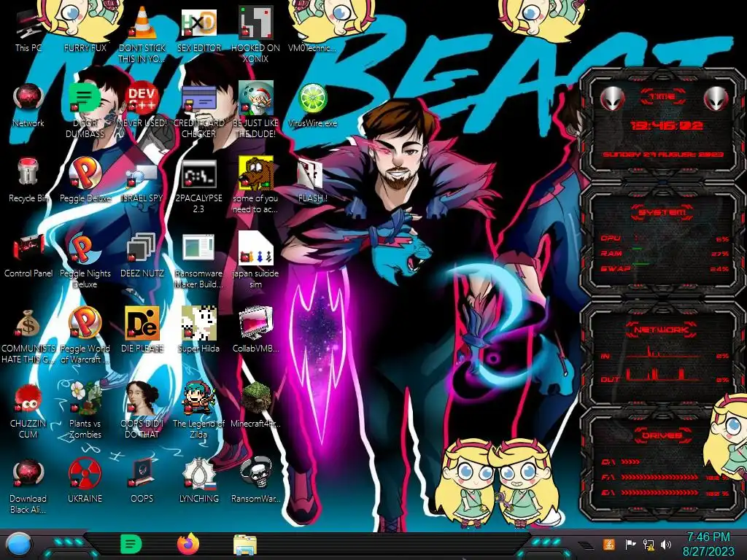Open the RansomWar skull icon
This screenshot has height=560, width=747.
256,473
